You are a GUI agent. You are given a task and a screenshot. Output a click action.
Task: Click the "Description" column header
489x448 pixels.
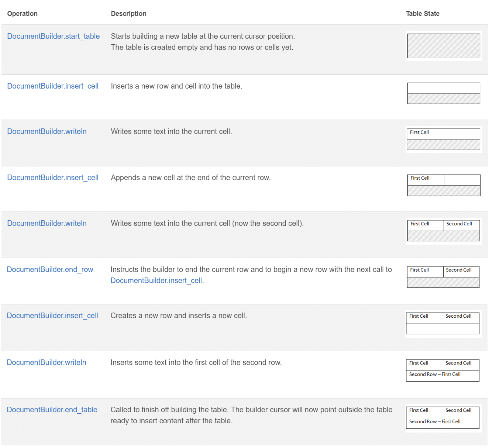128,14
